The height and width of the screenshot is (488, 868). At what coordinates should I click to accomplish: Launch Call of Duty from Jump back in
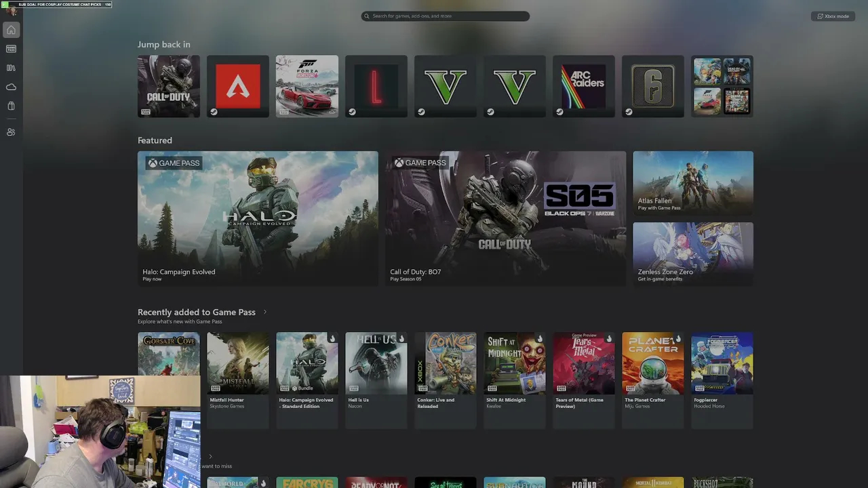coord(169,86)
